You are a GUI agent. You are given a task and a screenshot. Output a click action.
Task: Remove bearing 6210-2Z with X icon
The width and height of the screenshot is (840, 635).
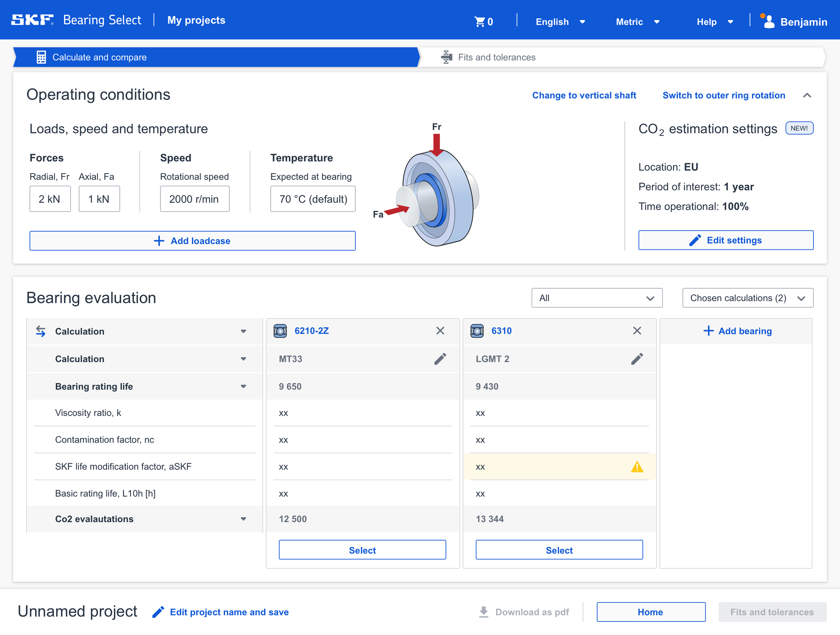(x=440, y=330)
